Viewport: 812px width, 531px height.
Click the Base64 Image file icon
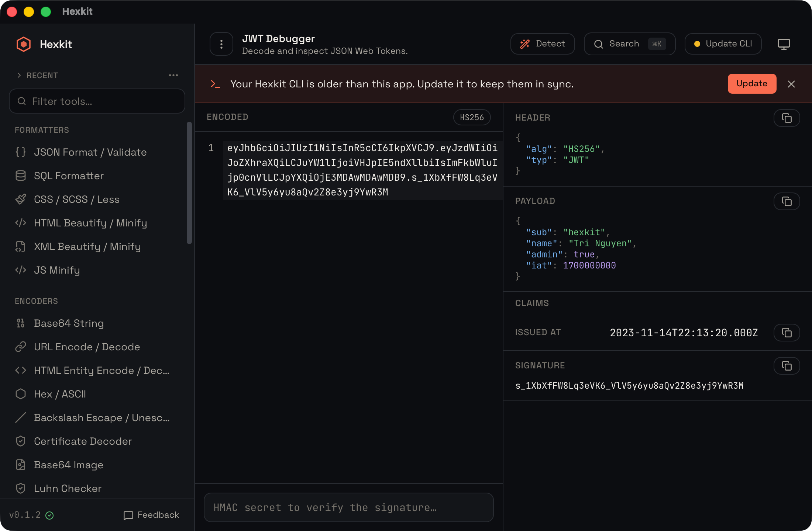pos(21,465)
